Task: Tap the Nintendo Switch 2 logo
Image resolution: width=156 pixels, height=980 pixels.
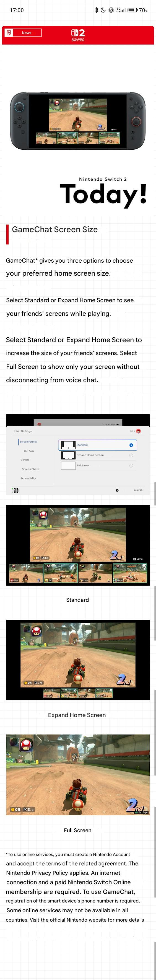Action: (x=78, y=35)
